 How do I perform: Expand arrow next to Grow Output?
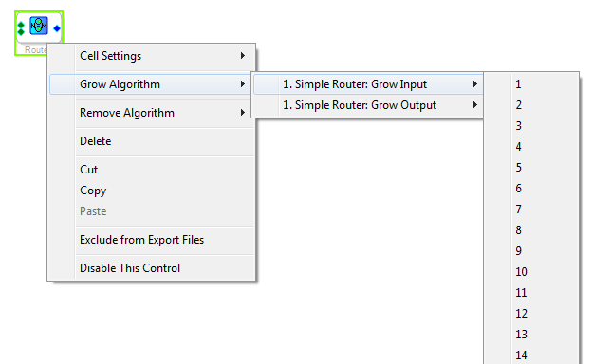[x=474, y=105]
